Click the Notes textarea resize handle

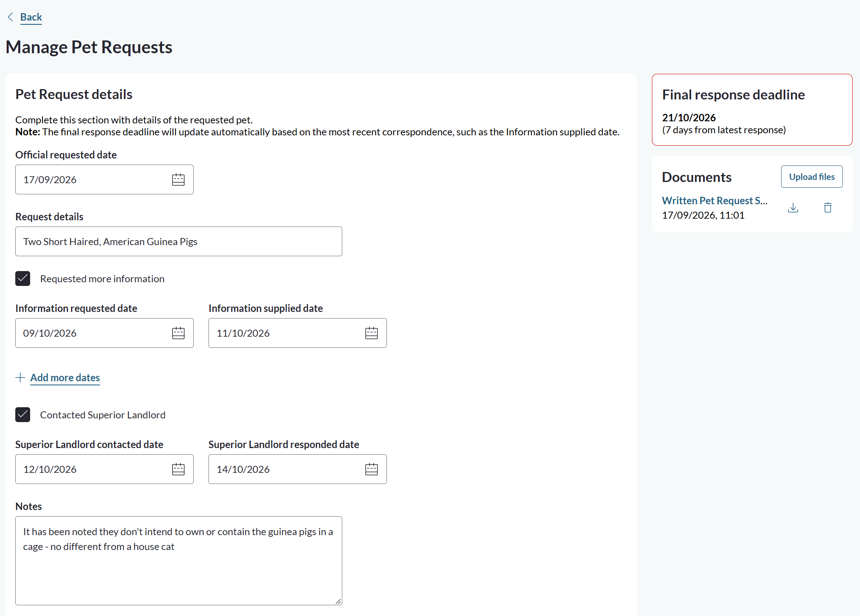tap(338, 601)
